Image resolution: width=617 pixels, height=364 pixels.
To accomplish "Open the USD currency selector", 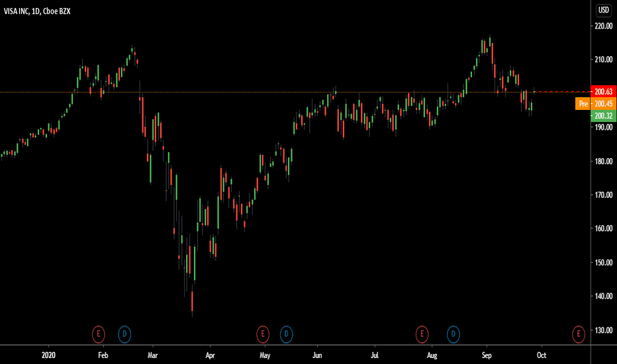I will (604, 10).
